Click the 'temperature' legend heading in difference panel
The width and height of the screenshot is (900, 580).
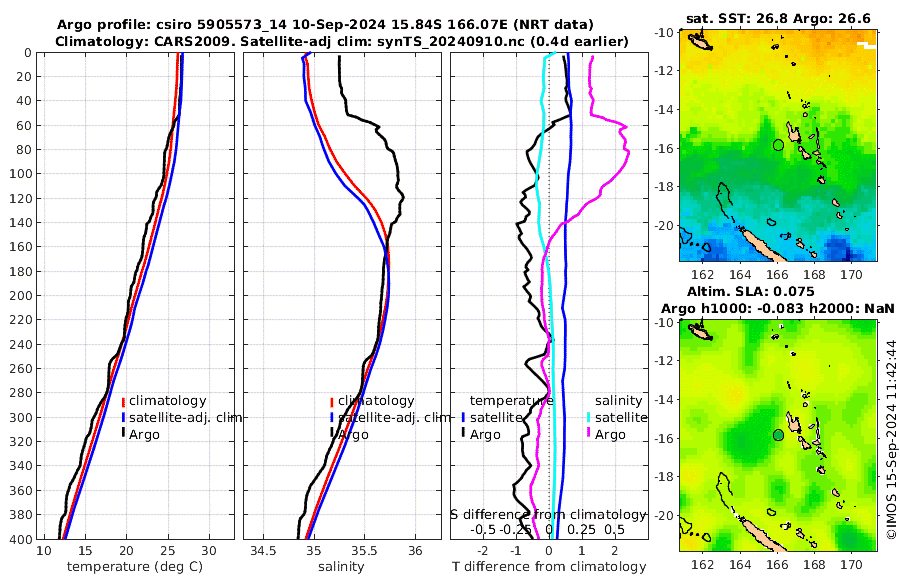click(511, 401)
